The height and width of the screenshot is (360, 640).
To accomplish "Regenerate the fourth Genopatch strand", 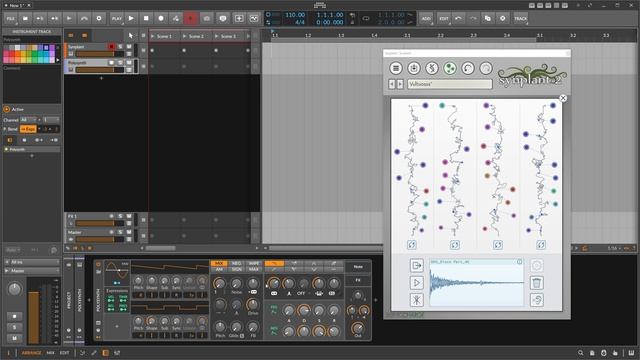I will click(x=540, y=245).
